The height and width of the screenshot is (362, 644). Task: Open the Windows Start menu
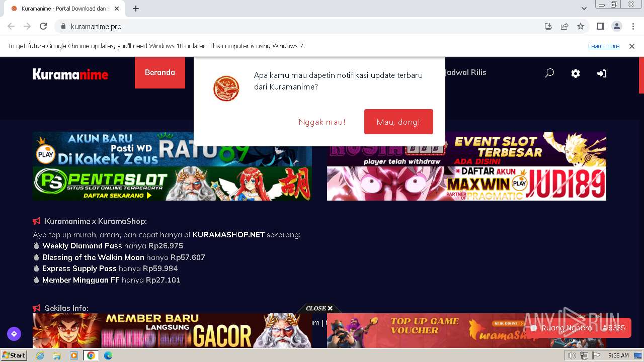pos(14,355)
